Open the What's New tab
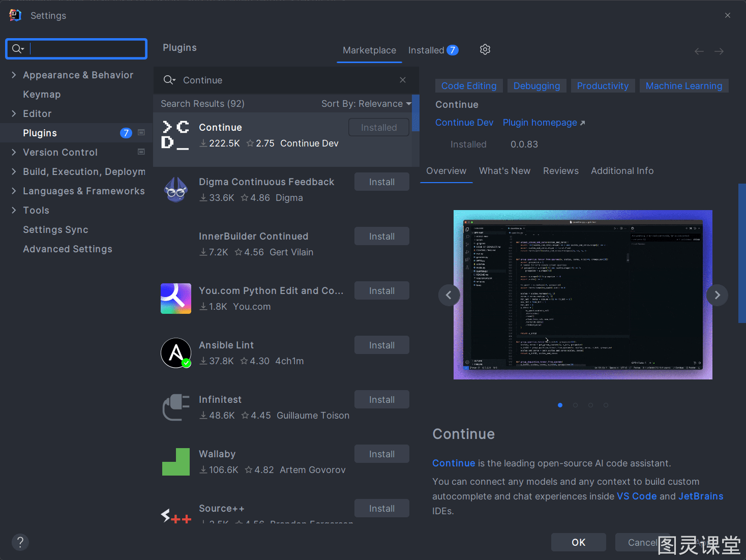Screen dimensions: 746x560 coord(504,171)
